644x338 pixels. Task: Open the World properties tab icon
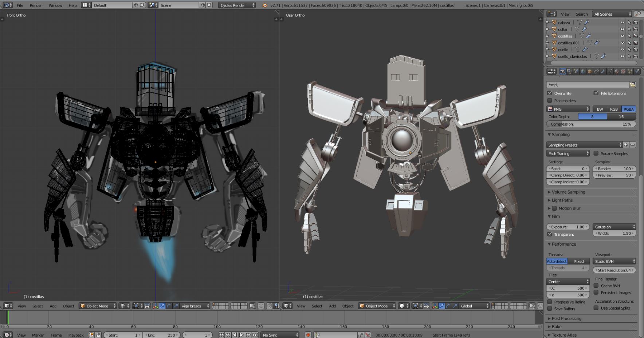click(582, 72)
